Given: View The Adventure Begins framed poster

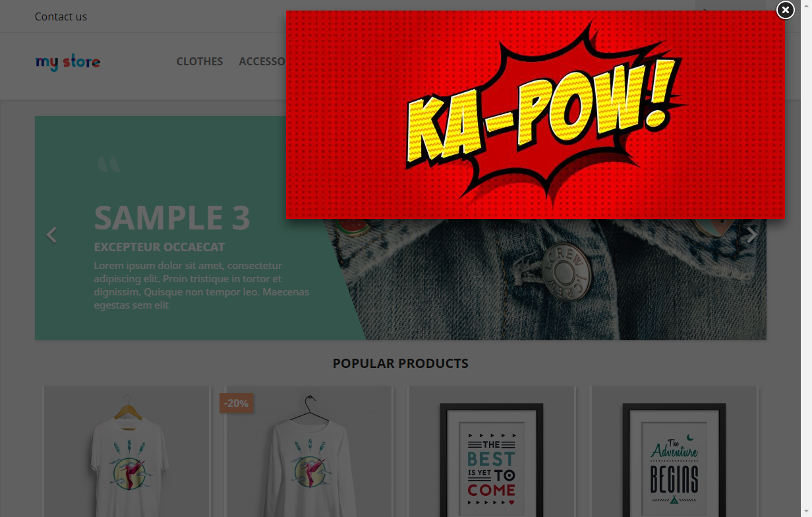Looking at the screenshot, I should pos(674,452).
